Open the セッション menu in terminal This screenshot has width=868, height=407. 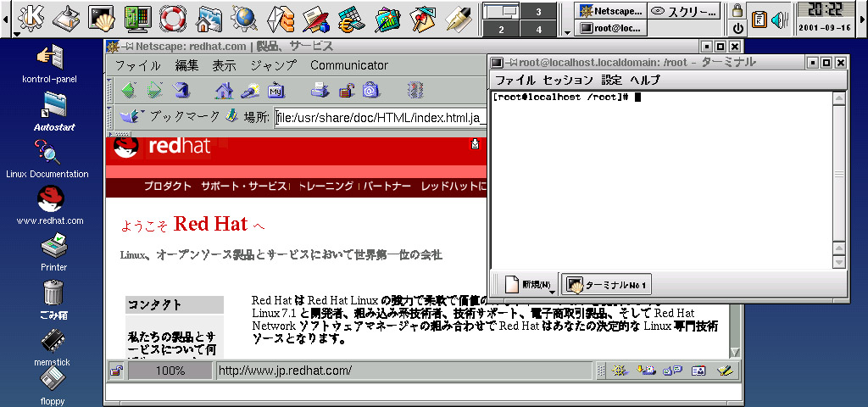tap(567, 81)
